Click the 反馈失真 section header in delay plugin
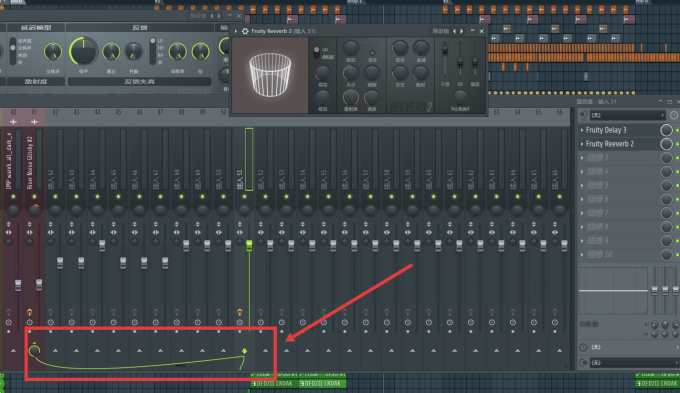Image resolution: width=680 pixels, height=393 pixels. 140,81
